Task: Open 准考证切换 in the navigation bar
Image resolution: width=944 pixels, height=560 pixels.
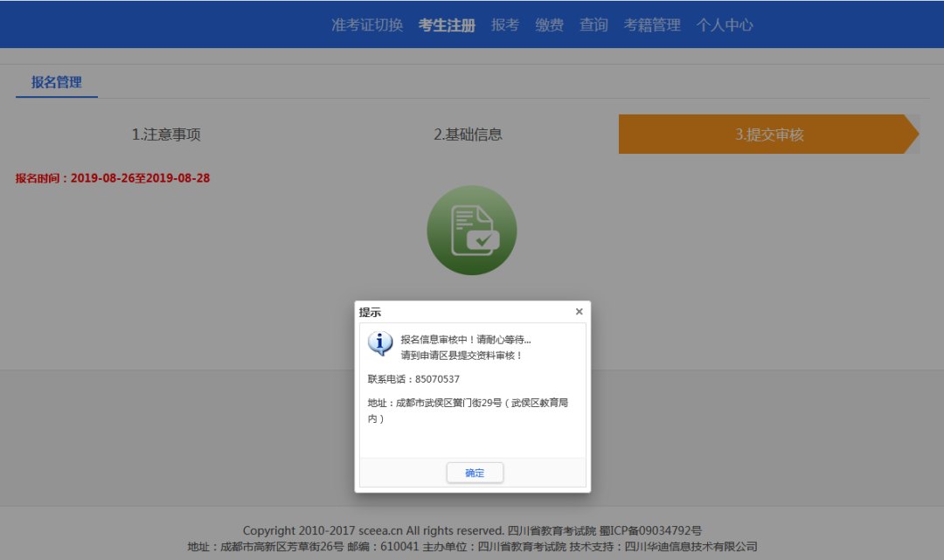Action: (366, 25)
